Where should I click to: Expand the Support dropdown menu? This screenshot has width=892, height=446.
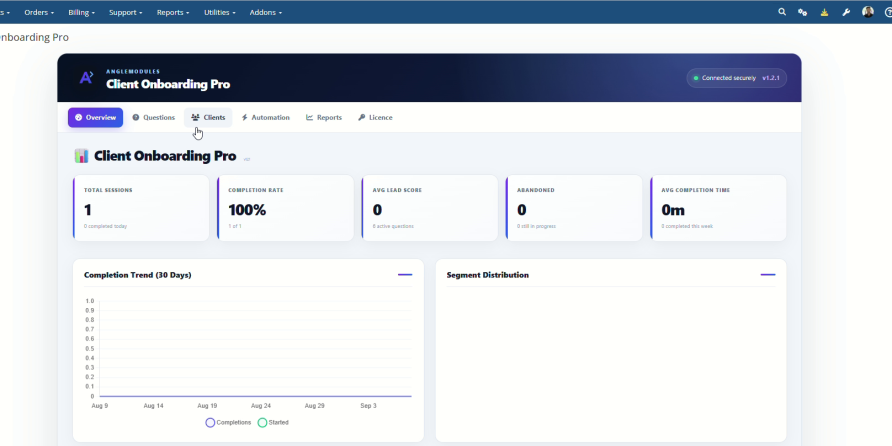[x=126, y=12]
